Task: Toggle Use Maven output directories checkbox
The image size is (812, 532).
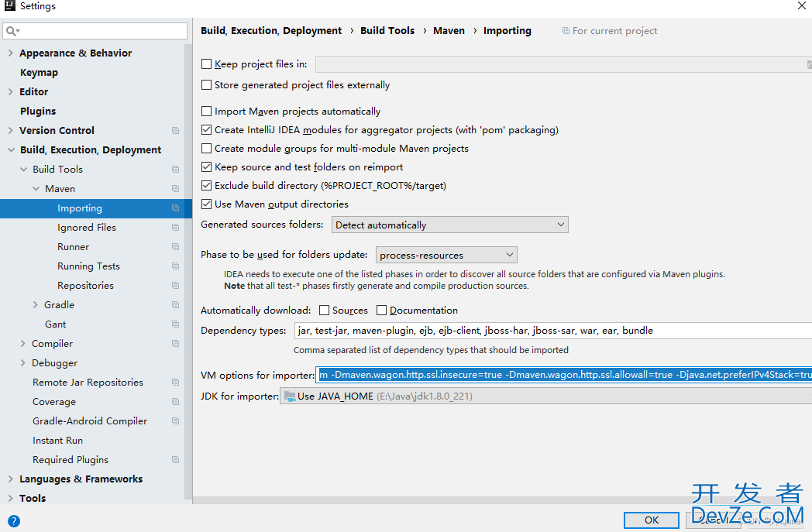Action: 207,204
